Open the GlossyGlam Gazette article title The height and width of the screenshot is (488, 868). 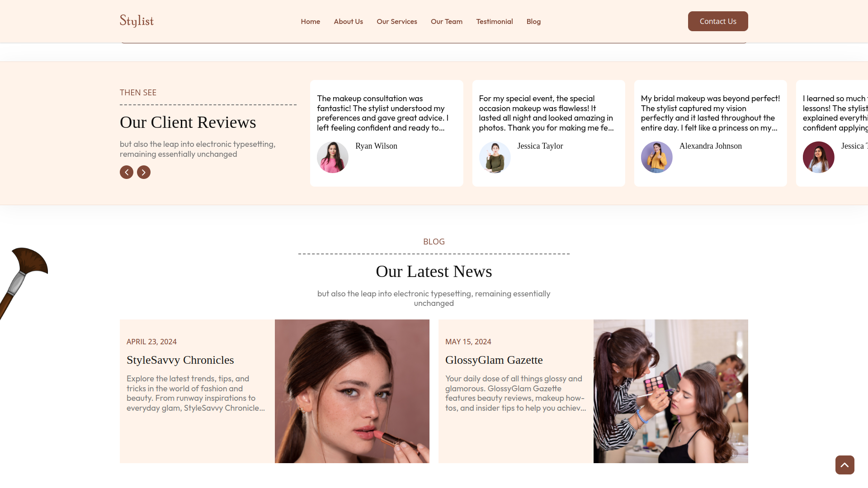pos(494,360)
